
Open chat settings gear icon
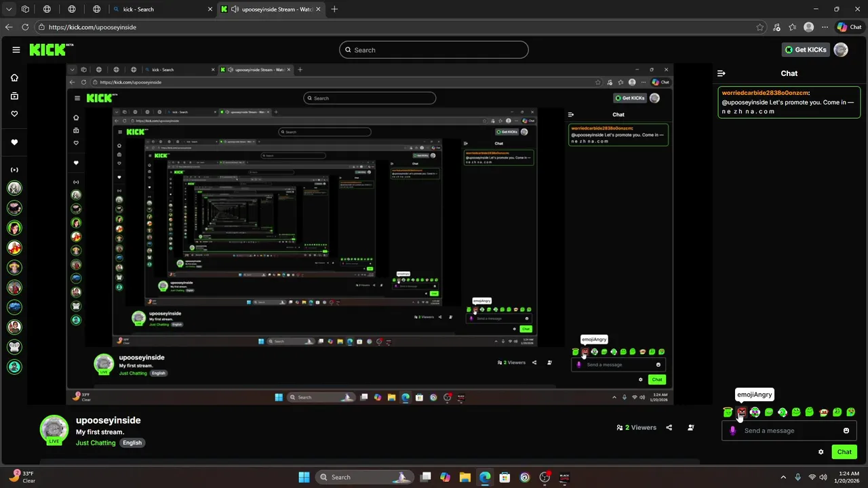click(x=821, y=452)
